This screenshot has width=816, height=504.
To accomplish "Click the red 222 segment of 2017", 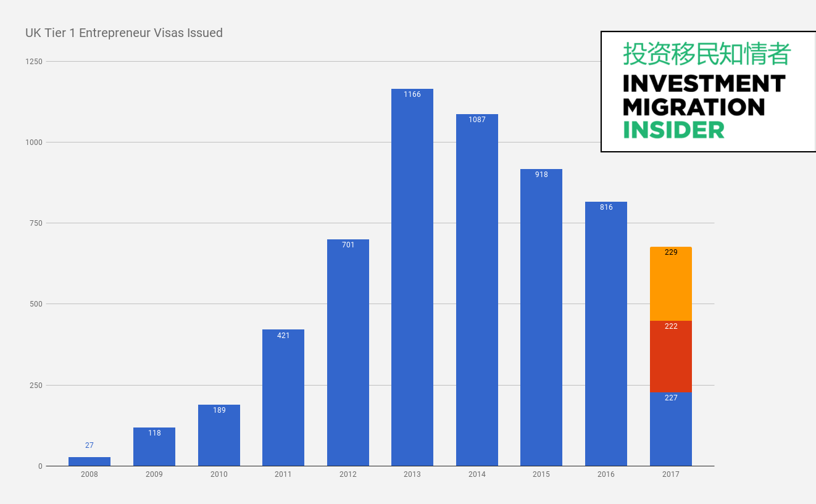I will (x=671, y=357).
